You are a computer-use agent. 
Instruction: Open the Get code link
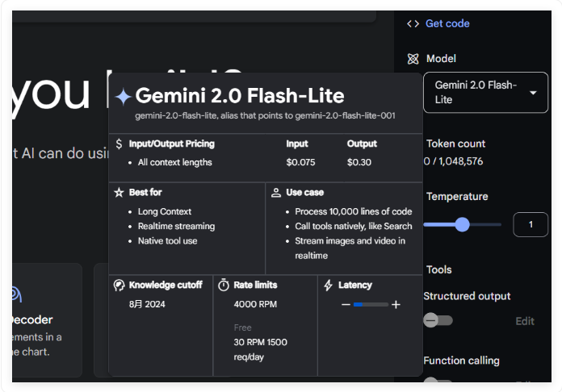click(447, 23)
